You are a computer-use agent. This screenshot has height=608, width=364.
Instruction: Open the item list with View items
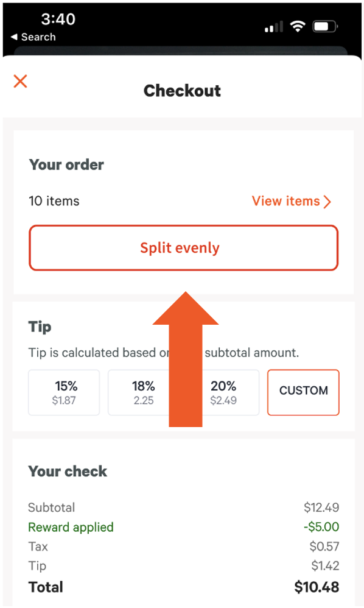tap(286, 201)
